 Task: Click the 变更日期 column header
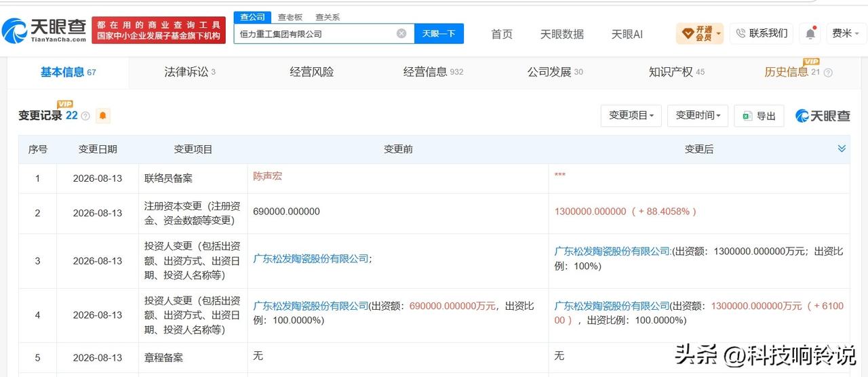coord(98,149)
